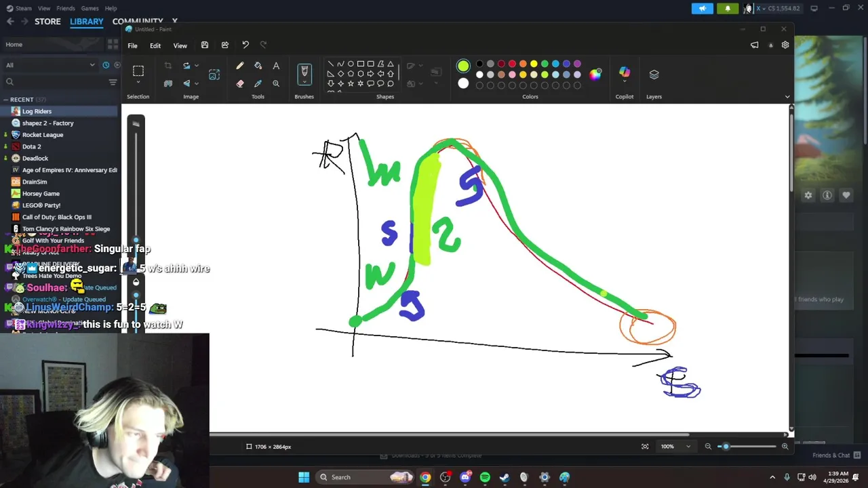Screen dimensions: 868x488
Task: Select the Magnifier tool
Action: click(276, 83)
